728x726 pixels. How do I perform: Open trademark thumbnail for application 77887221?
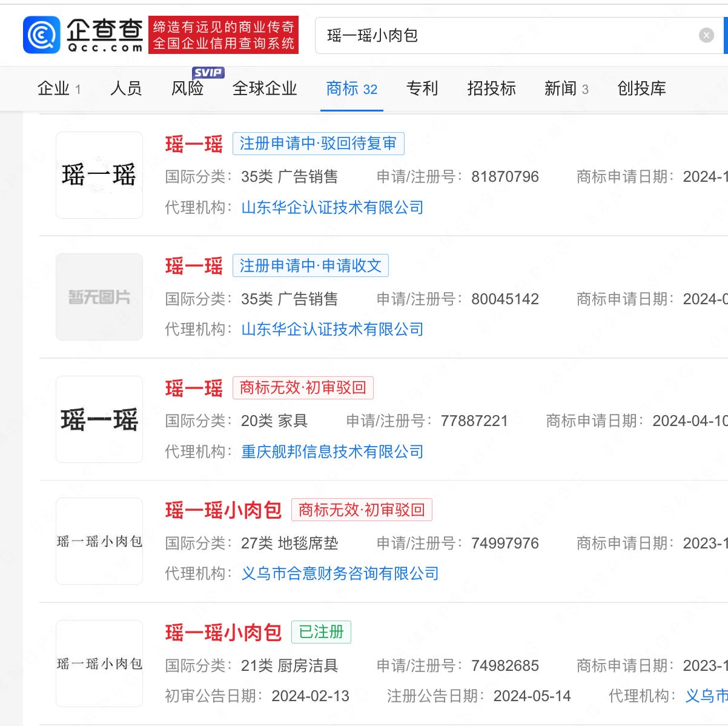(99, 419)
